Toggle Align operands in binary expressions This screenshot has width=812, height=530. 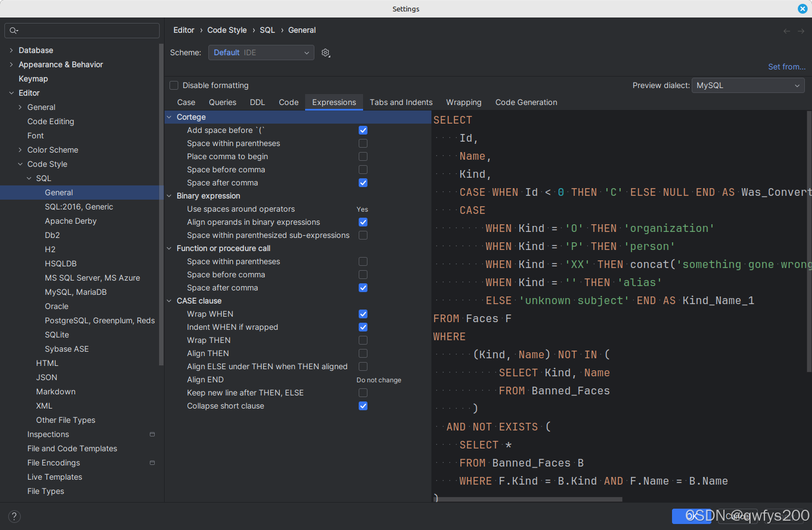(x=363, y=222)
